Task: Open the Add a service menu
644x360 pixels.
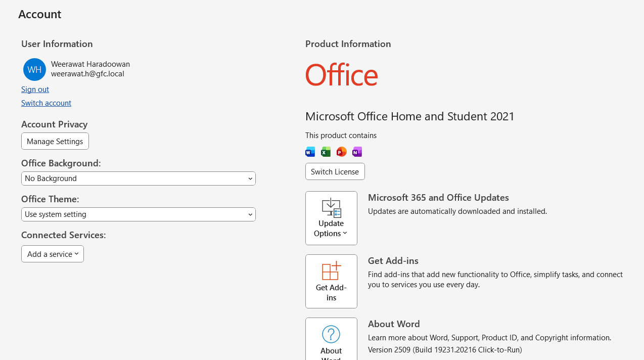Action: coord(53,254)
